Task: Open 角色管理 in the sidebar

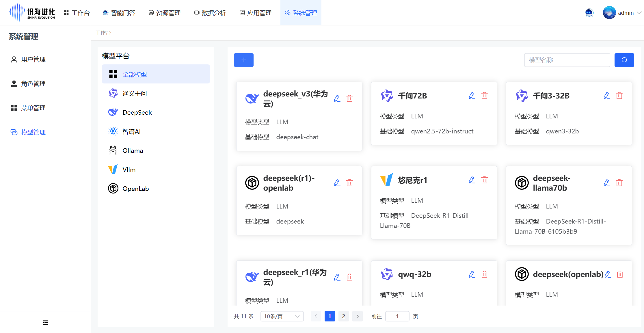Action: (45, 83)
